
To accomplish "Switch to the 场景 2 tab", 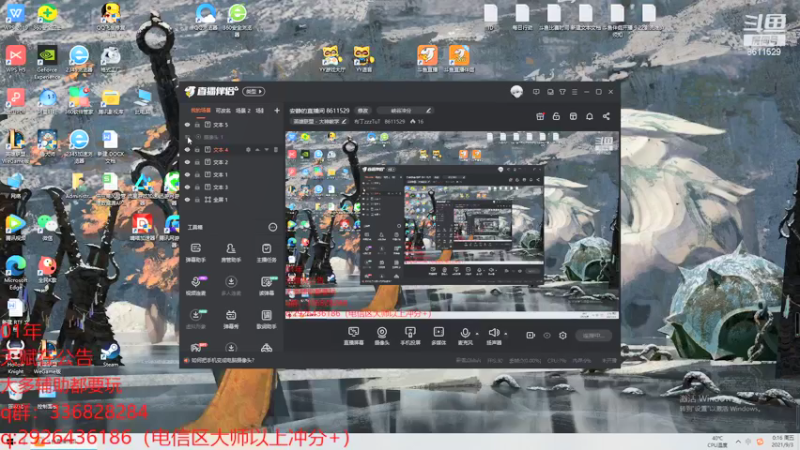I will (x=243, y=110).
